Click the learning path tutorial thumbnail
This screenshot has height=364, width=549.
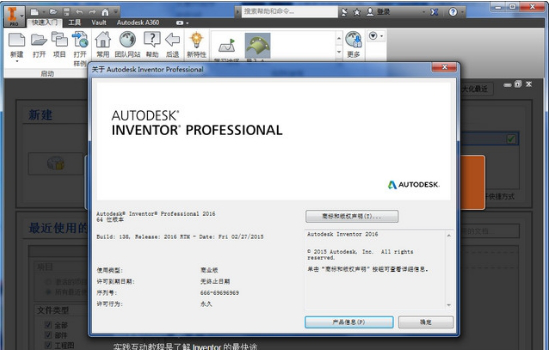(x=227, y=47)
